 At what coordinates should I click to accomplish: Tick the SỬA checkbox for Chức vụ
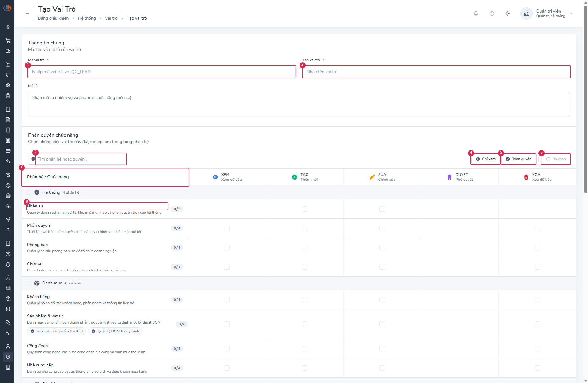[382, 267]
